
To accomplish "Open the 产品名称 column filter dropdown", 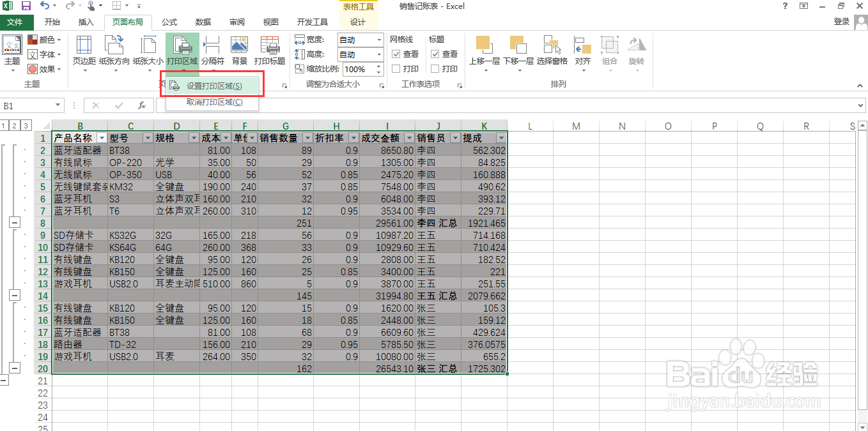I will 102,138.
